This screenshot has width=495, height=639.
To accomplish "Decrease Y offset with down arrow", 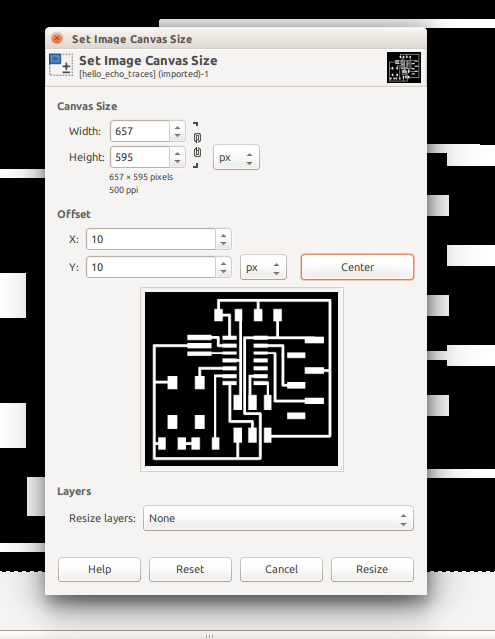I will click(x=223, y=272).
